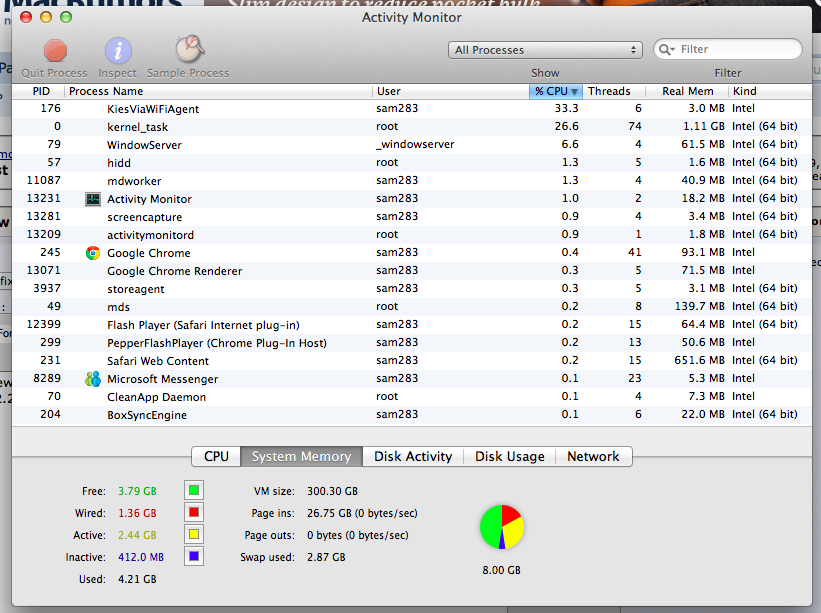Viewport: 821px width, 613px height.
Task: Switch to the System Memory tab
Action: [302, 456]
